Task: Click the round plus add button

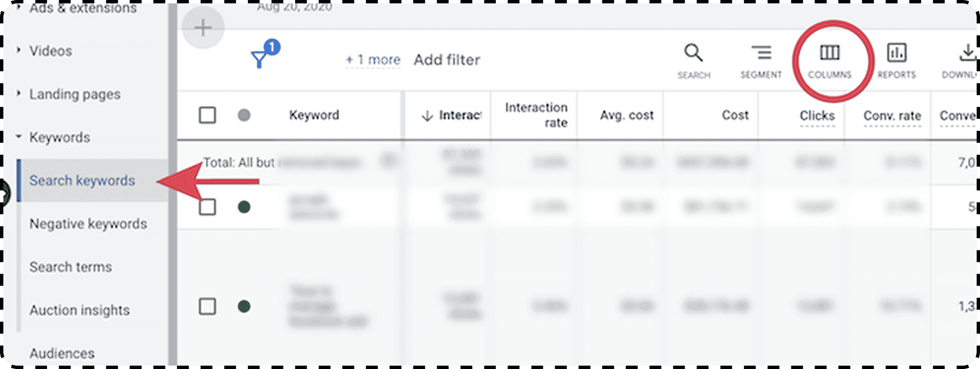Action: 203,28
